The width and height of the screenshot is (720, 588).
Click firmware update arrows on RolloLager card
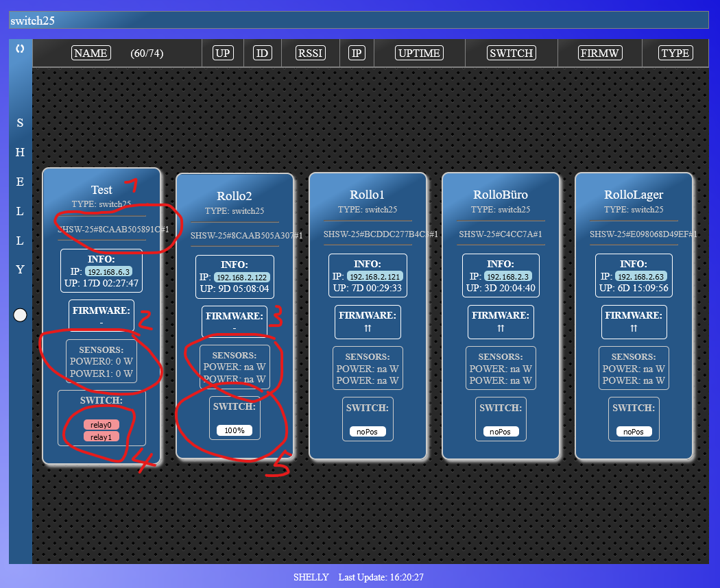pos(634,328)
